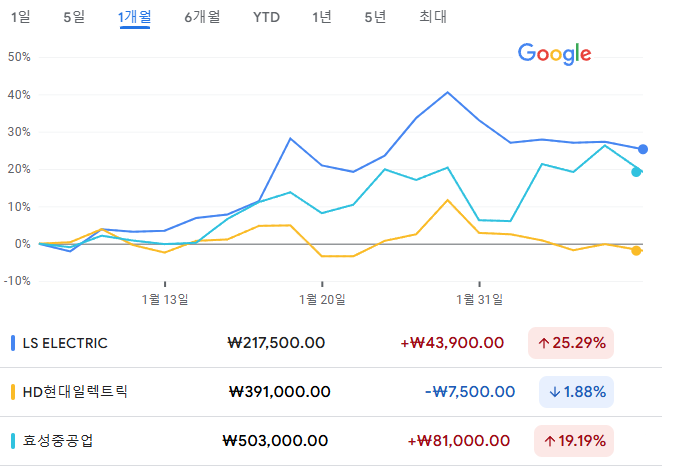Click the 1월 13일 axis label
Image resolution: width=673 pixels, height=474 pixels.
[x=165, y=299]
